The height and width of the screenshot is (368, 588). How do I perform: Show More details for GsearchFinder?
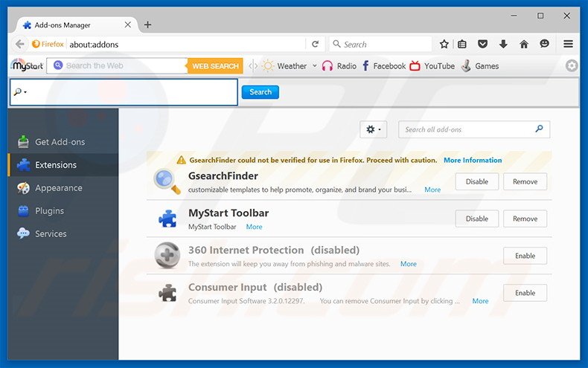[x=432, y=190]
